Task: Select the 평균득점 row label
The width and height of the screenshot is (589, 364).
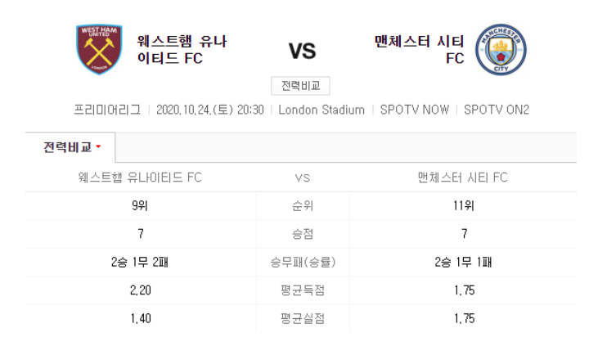Action: point(303,290)
